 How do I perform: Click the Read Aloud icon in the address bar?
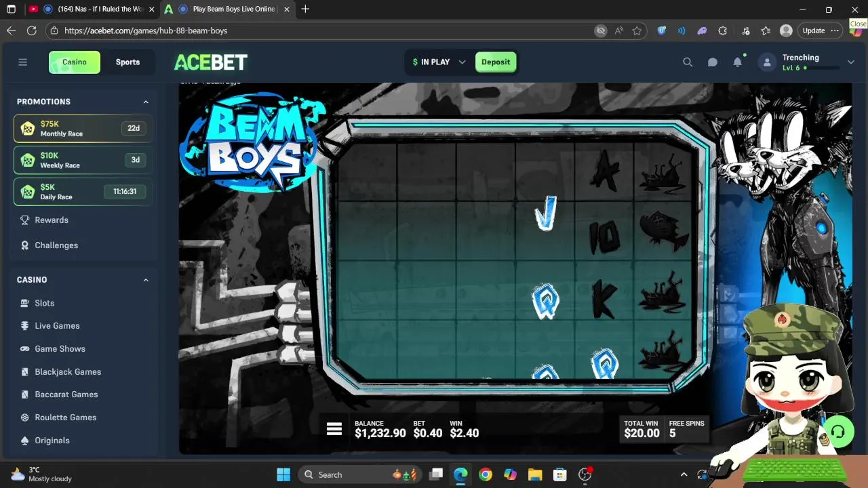(x=619, y=30)
